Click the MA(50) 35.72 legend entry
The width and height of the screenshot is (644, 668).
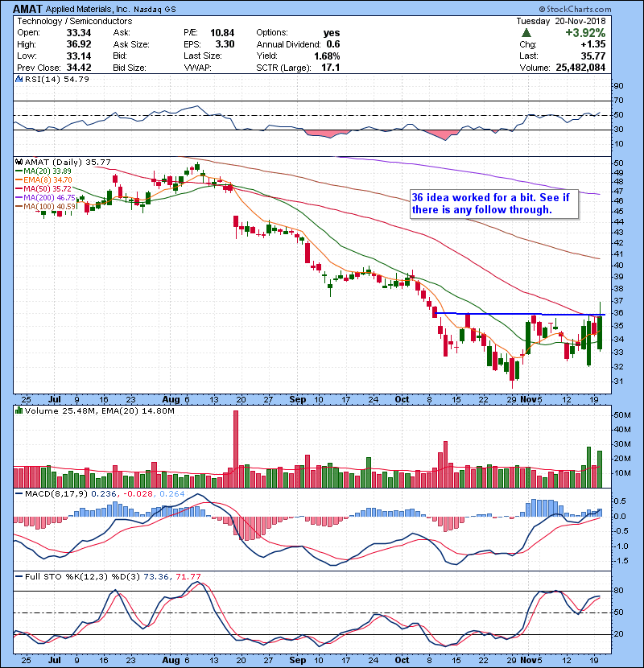point(44,188)
